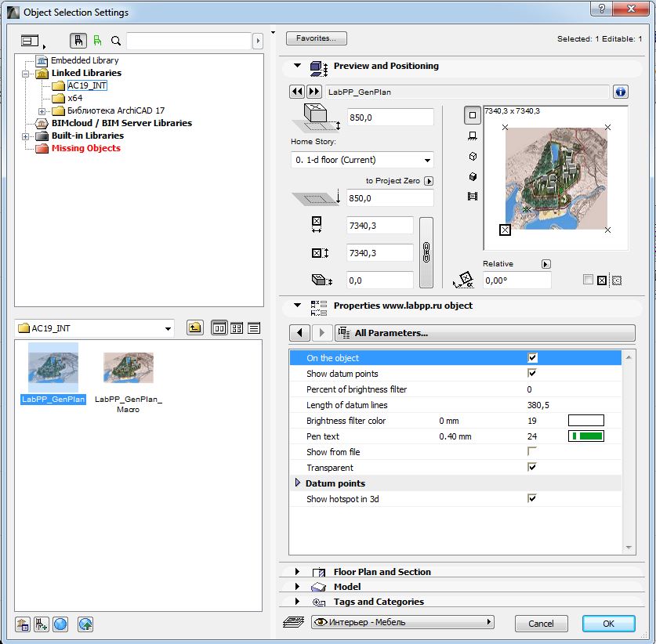This screenshot has width=656, height=644.
Task: Select BIMcloud / BIM Server Libraries
Action: coord(121,123)
